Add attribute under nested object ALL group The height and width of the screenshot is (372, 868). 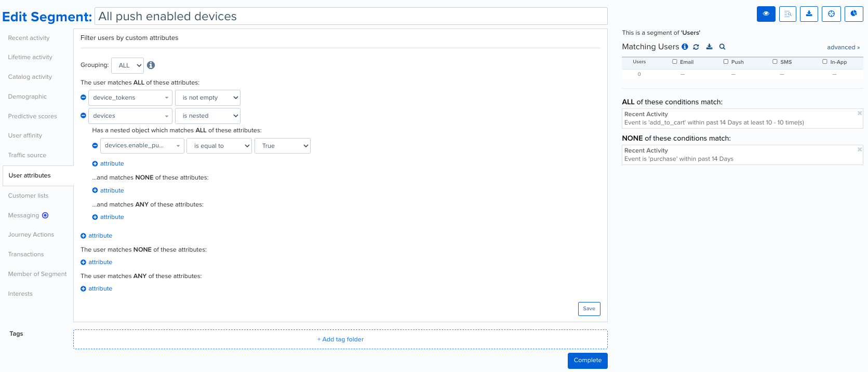pyautogui.click(x=108, y=163)
